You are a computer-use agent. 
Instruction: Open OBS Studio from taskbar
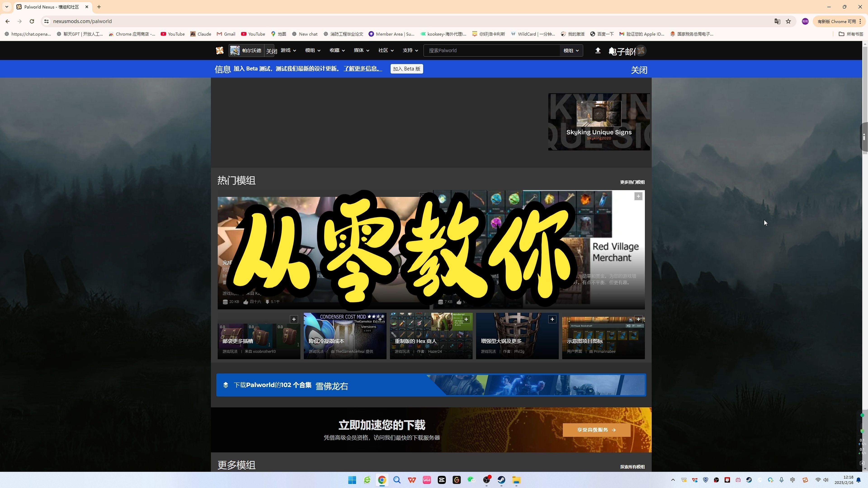pos(486,480)
